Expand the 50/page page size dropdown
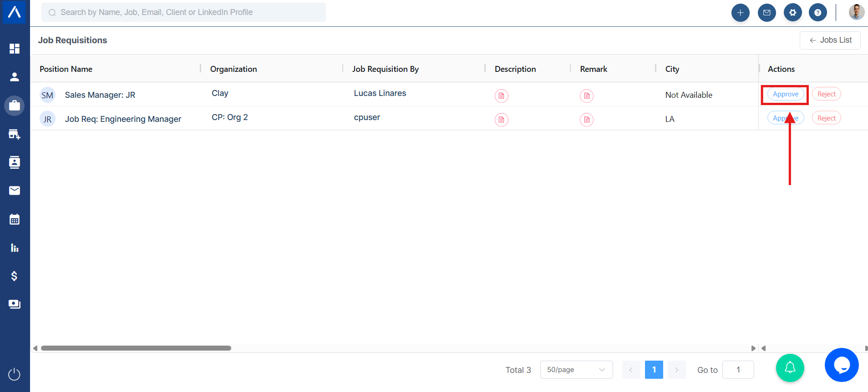The height and width of the screenshot is (392, 868). [x=576, y=370]
